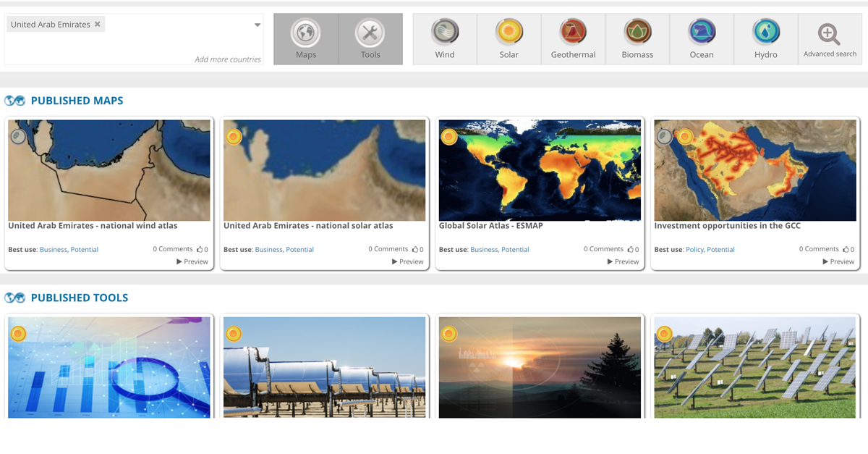Open the Global Solar Atlas ESMAP thumbnail

coord(540,170)
